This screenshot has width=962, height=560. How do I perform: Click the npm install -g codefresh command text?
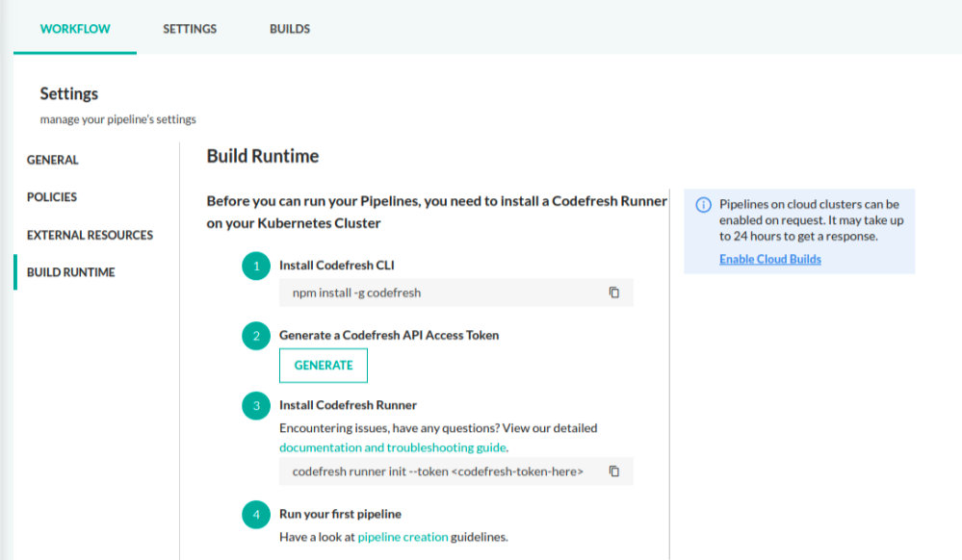click(x=356, y=293)
